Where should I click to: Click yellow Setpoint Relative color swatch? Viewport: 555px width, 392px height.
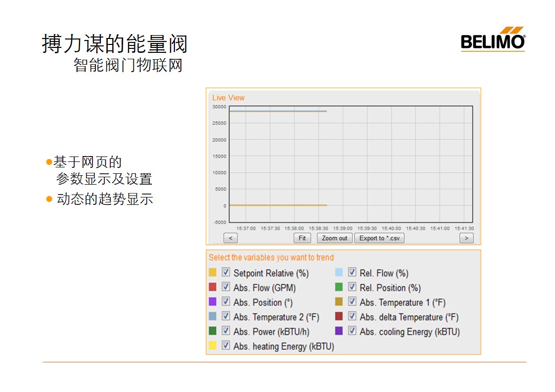point(213,272)
